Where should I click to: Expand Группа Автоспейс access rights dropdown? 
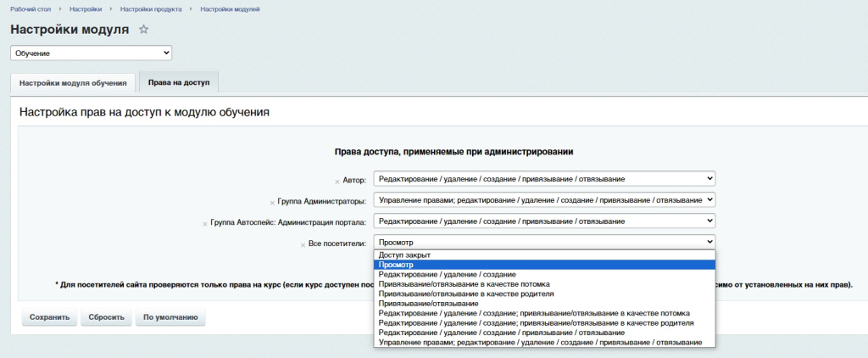(x=545, y=221)
